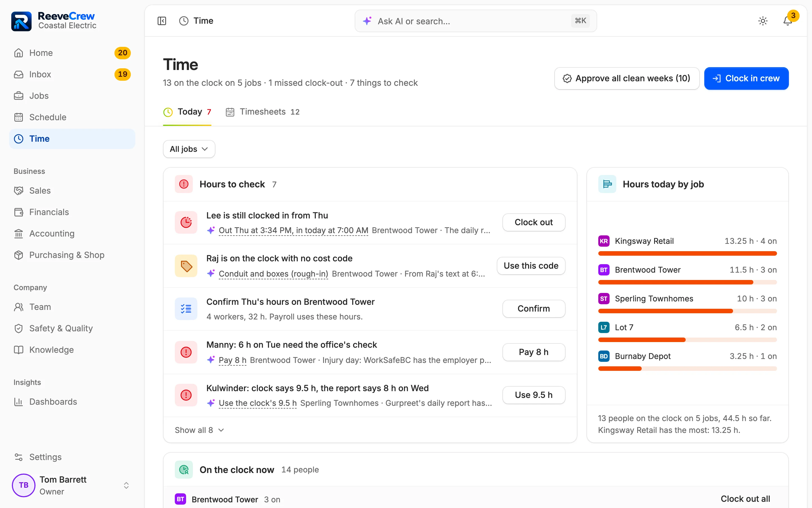Switch to Today tab
The image size is (812, 508).
187,112
